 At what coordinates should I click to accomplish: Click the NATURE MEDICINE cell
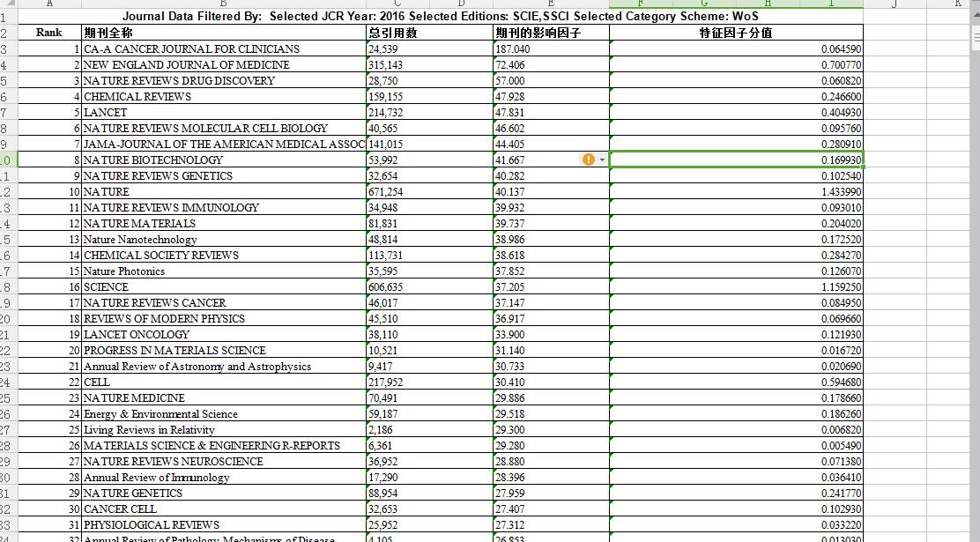coord(224,398)
